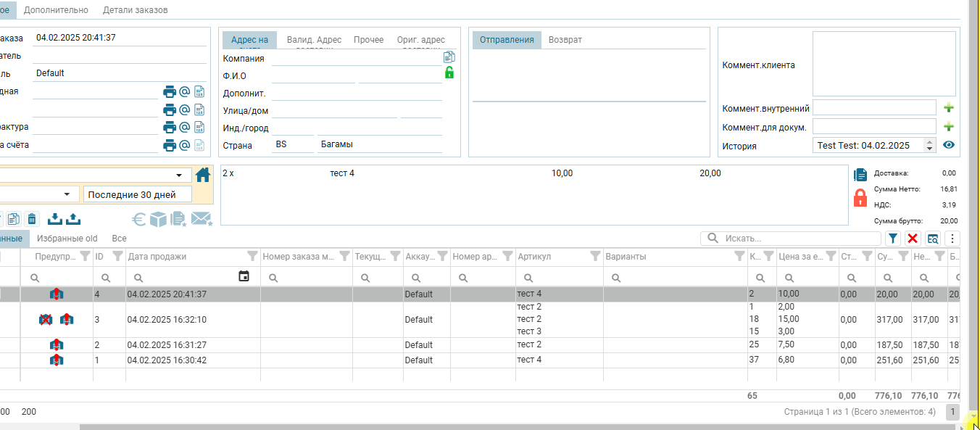The height and width of the screenshot is (430, 980).
Task: Open the Возврат tab
Action: (565, 40)
